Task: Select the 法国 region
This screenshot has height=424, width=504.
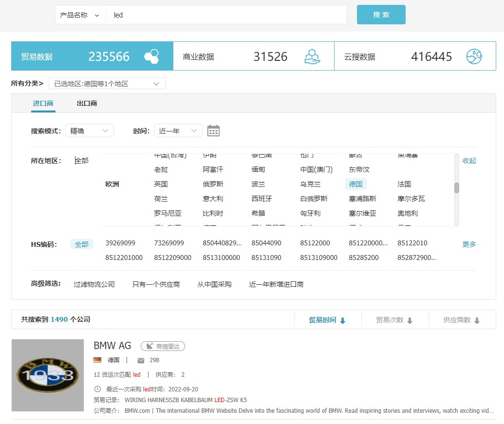Action: tap(404, 184)
